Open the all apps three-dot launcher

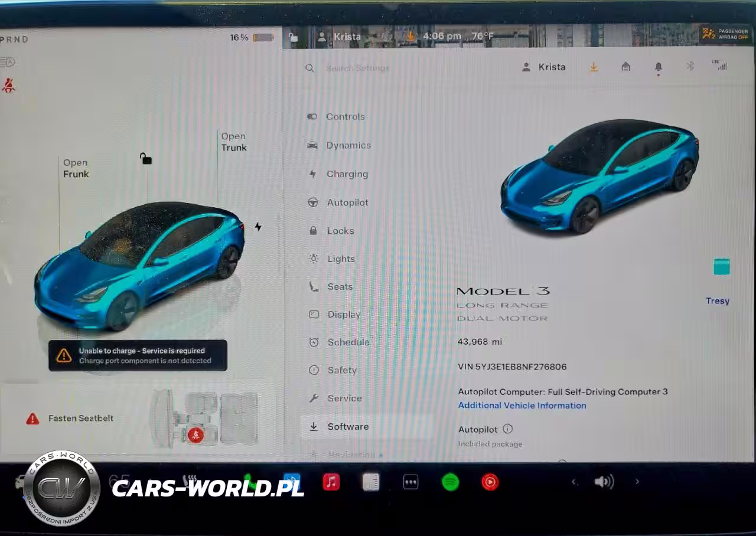(x=410, y=482)
